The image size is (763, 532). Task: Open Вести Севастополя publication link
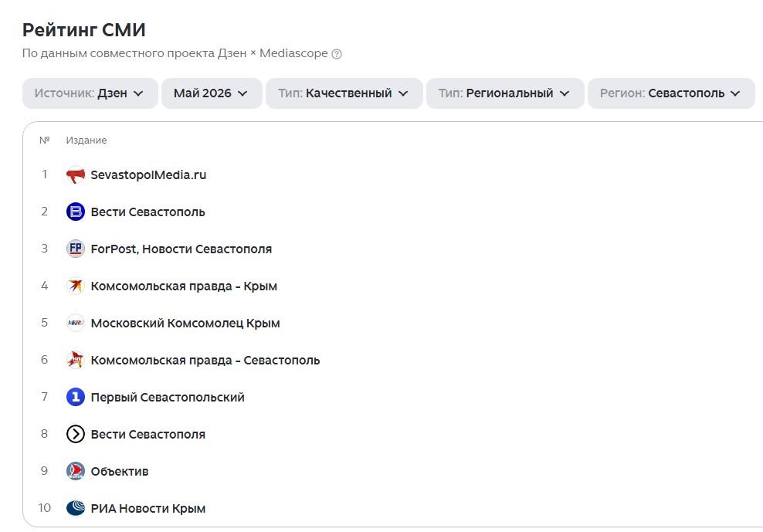click(x=148, y=434)
